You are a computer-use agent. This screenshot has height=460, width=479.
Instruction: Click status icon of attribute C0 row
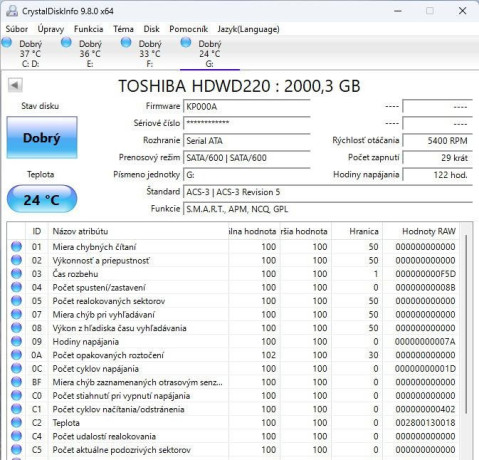pyautogui.click(x=16, y=395)
